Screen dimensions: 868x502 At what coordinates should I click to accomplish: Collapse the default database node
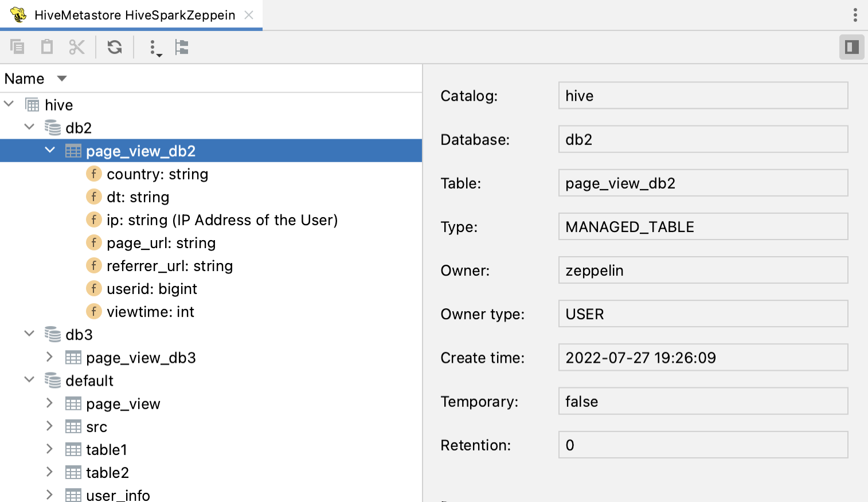30,380
